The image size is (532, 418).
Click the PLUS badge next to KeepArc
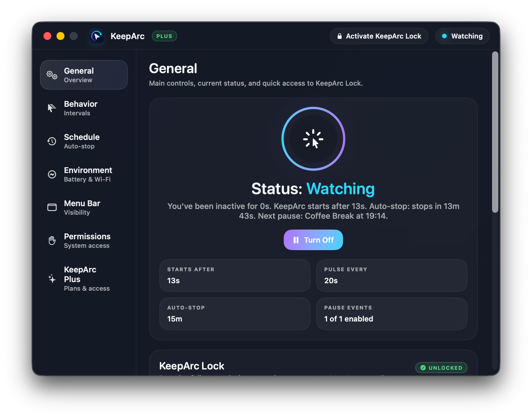[x=164, y=36]
